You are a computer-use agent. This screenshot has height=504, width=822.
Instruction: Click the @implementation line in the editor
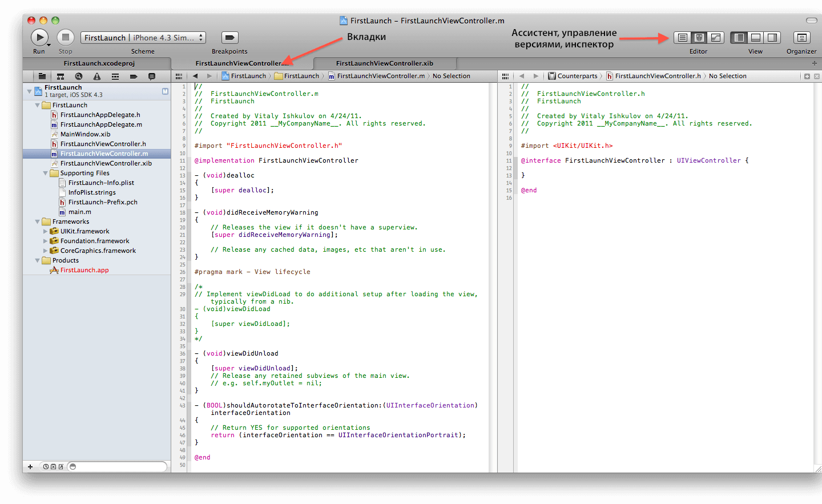(x=276, y=160)
